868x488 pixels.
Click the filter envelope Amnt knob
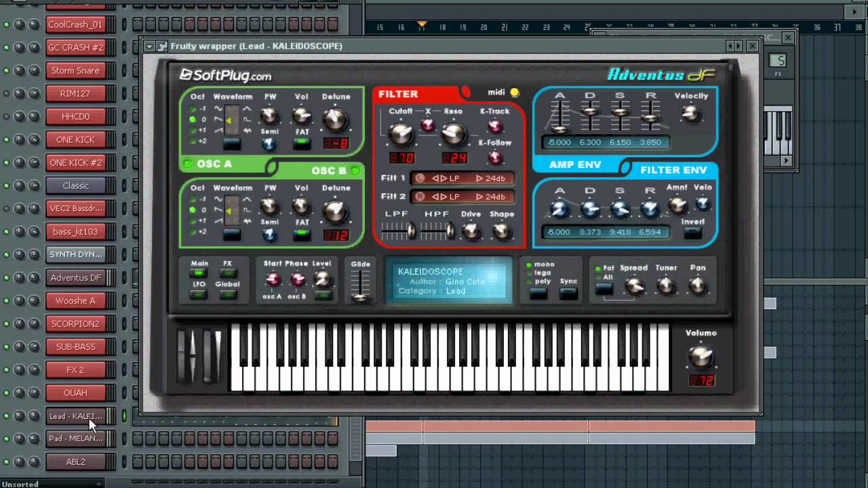click(x=677, y=205)
